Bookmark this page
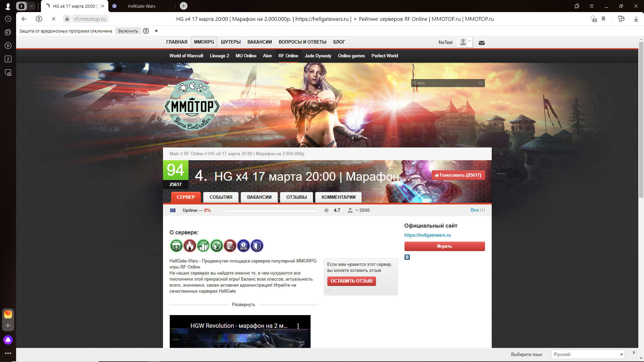Viewport: 644px width, 362px height. [x=603, y=19]
